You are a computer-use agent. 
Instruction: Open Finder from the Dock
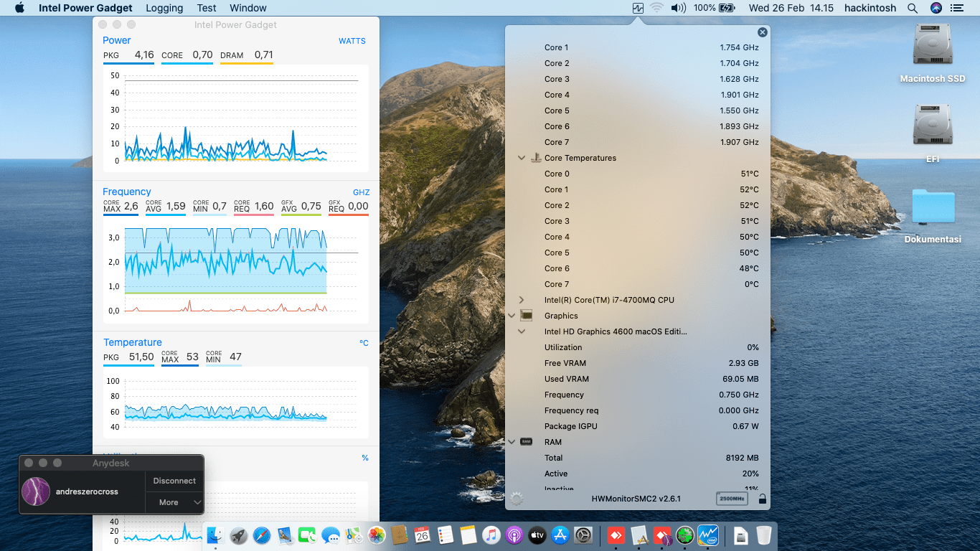(x=216, y=534)
